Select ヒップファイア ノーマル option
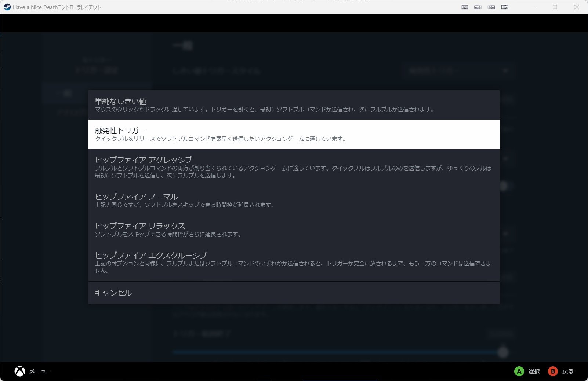Image resolution: width=588 pixels, height=381 pixels. point(294,200)
